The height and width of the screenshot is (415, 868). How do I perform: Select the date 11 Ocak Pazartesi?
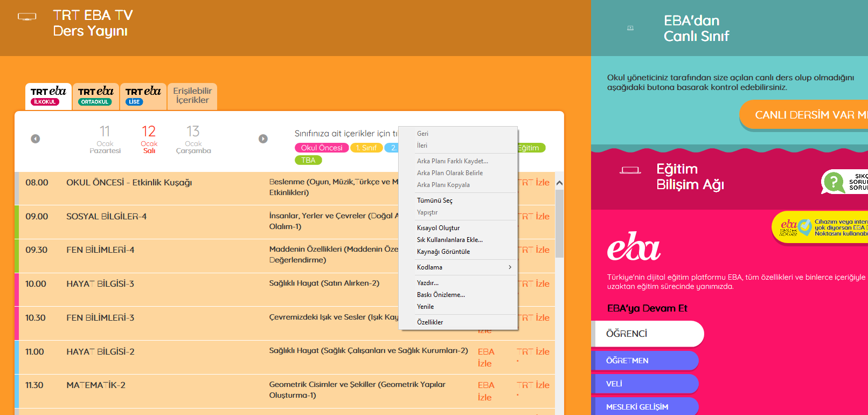coord(105,140)
